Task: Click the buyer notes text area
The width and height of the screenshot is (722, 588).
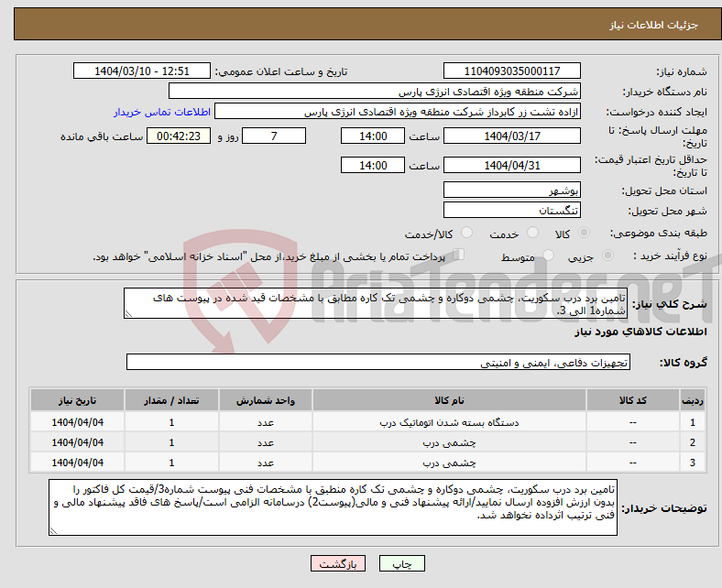Action: point(333,507)
